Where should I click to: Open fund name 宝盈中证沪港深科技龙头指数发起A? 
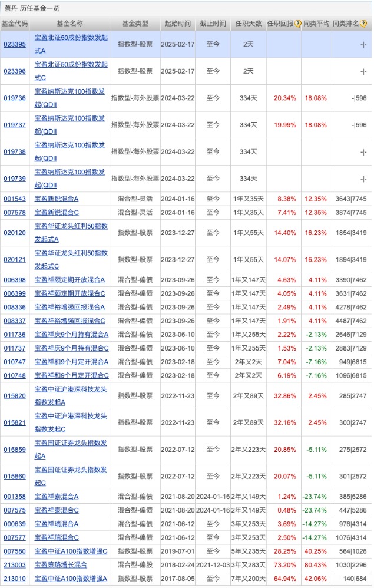coord(71,396)
